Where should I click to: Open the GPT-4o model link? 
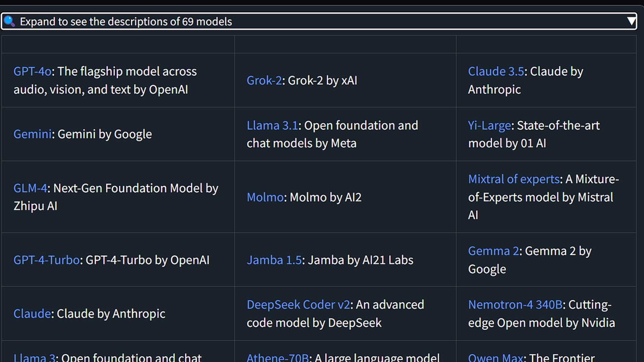(32, 71)
